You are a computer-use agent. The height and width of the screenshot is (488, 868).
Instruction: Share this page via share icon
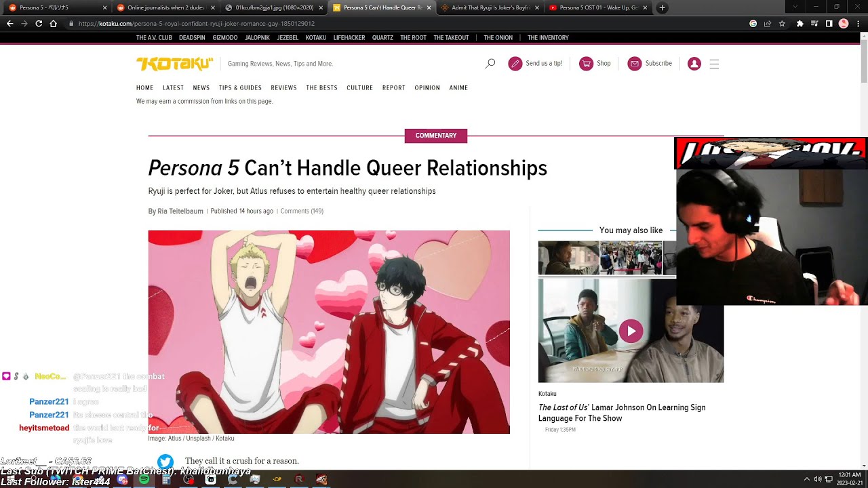(x=767, y=23)
